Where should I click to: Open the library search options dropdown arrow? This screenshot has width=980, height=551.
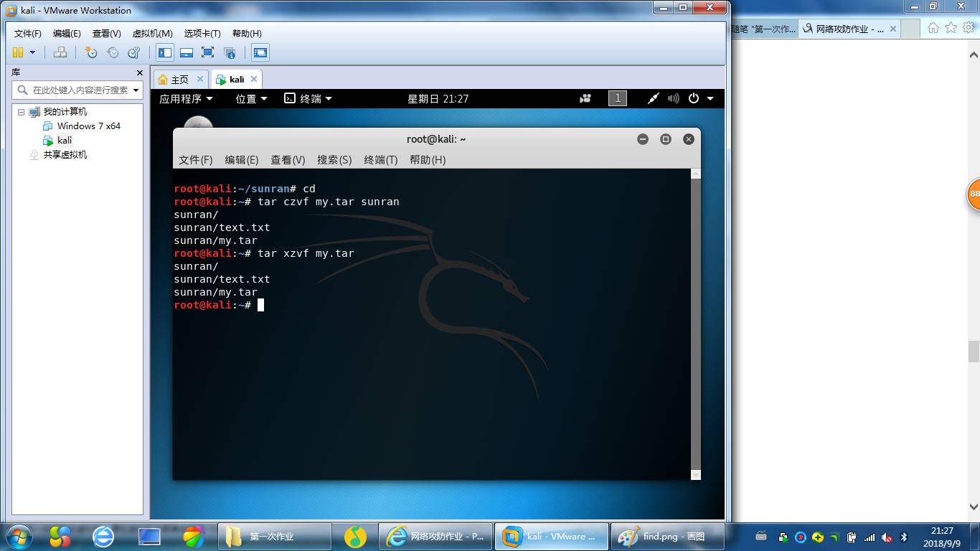[136, 90]
